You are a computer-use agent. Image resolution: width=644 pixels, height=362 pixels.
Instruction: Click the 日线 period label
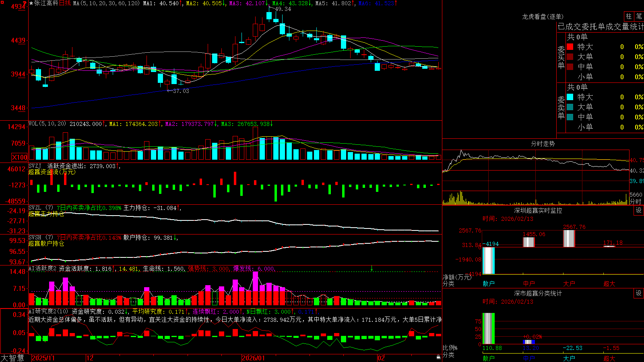65,3
